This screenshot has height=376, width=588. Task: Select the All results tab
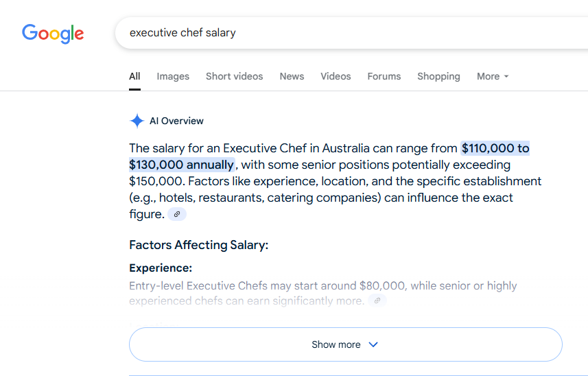click(x=134, y=76)
